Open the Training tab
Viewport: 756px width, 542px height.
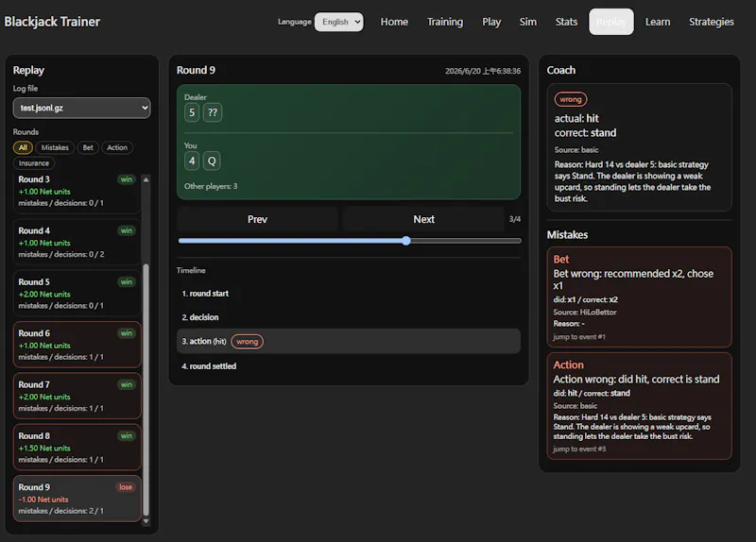pos(445,22)
